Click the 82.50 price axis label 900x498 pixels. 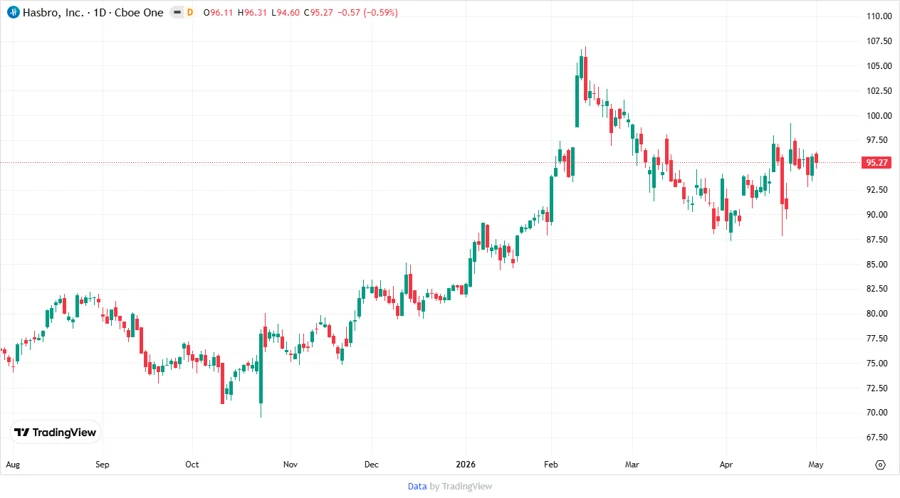click(879, 289)
